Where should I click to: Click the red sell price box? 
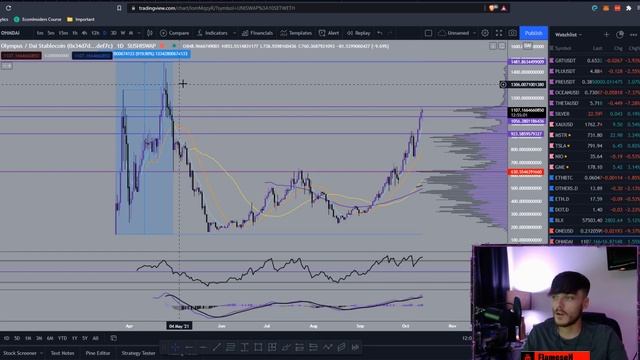[21, 56]
